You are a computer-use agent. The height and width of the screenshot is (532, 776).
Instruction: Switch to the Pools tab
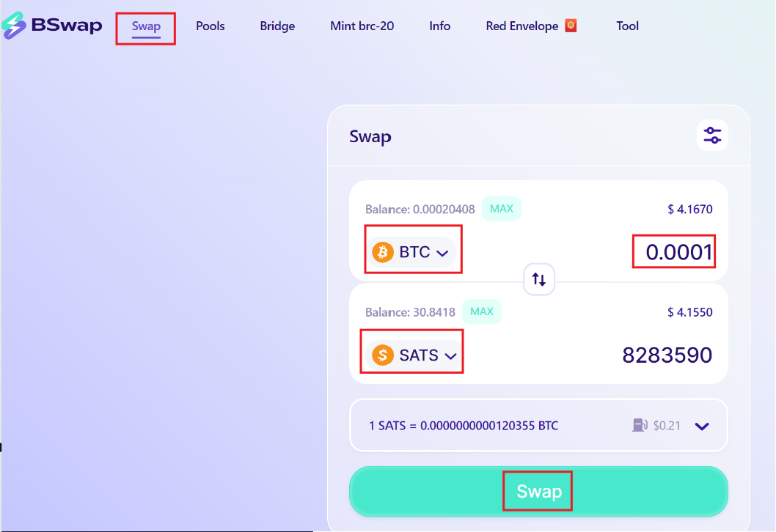click(210, 25)
